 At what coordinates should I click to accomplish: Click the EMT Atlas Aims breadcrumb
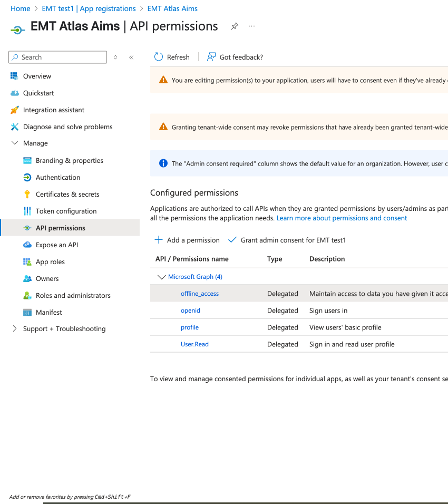172,8
